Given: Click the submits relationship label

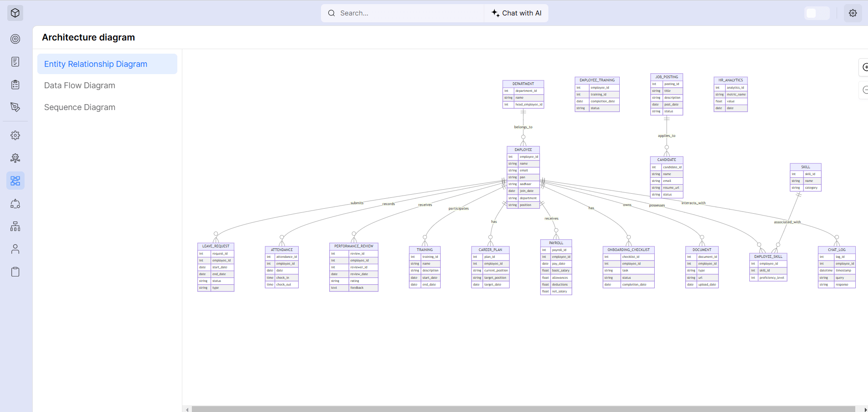Looking at the screenshot, I should point(357,203).
